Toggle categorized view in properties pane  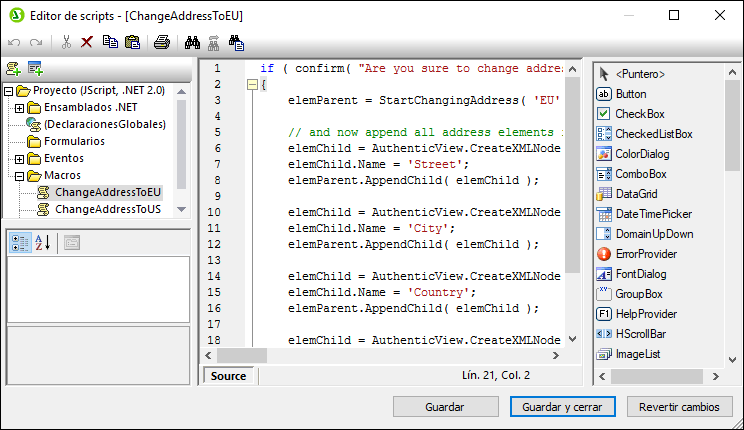pyautogui.click(x=20, y=243)
